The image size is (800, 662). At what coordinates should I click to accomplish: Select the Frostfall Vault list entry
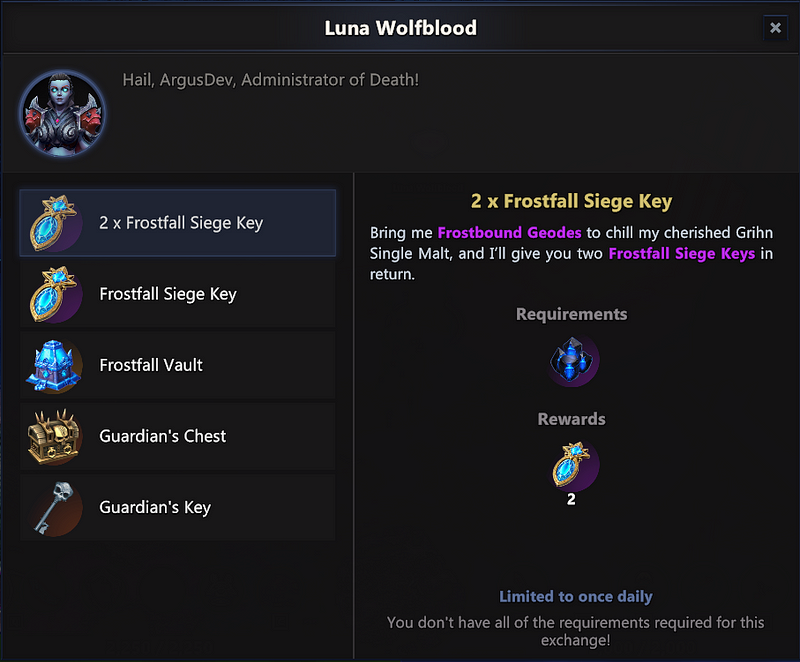tap(178, 365)
